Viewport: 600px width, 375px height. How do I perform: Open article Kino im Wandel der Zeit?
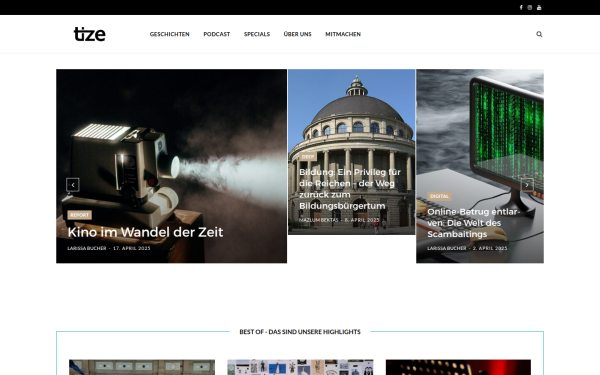pos(145,232)
